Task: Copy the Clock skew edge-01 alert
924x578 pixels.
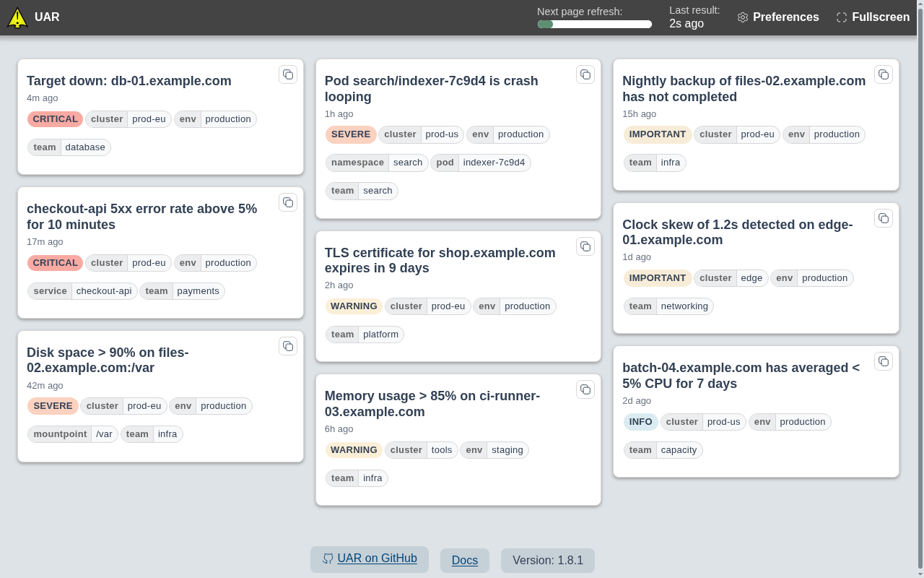Action: tap(884, 218)
